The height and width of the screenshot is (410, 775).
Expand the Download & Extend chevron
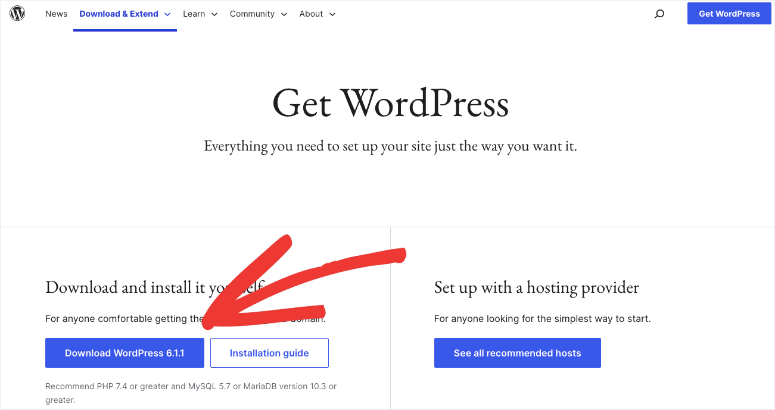(167, 14)
